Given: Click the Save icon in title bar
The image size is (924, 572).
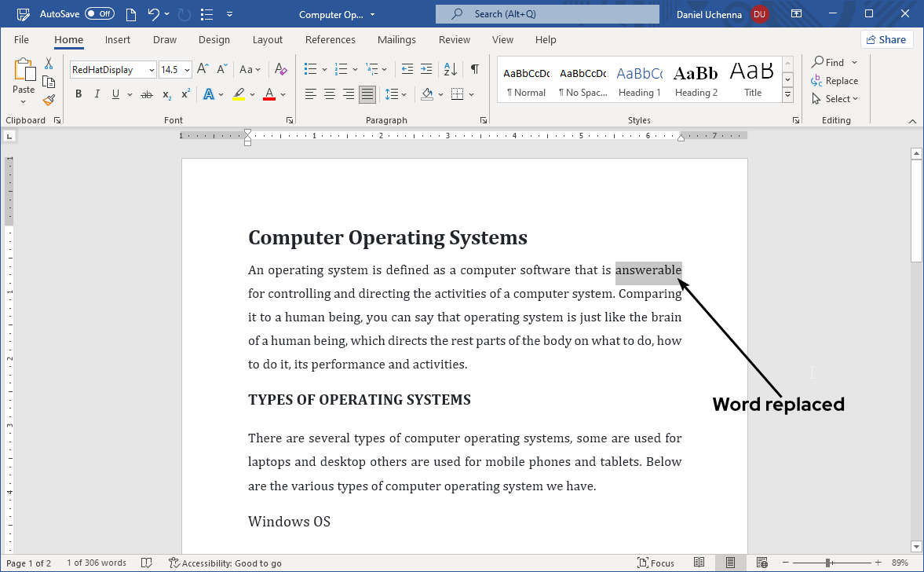Looking at the screenshot, I should (x=130, y=14).
